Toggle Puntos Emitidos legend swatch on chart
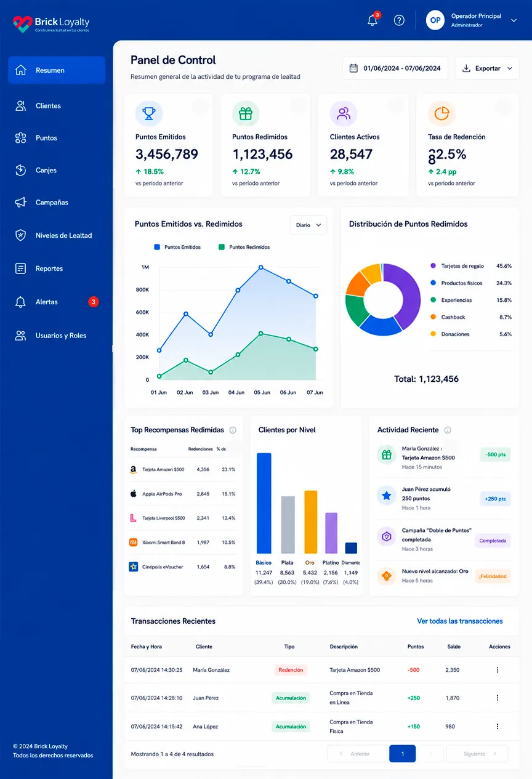Image resolution: width=532 pixels, height=779 pixels. coord(157,247)
